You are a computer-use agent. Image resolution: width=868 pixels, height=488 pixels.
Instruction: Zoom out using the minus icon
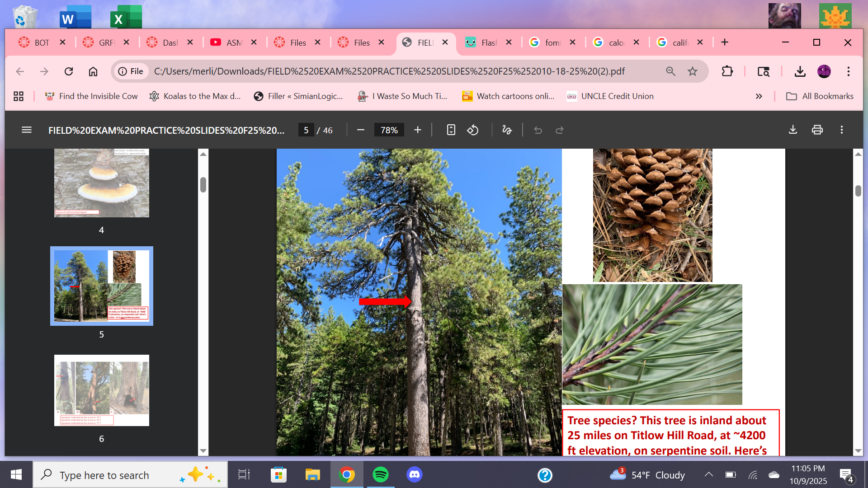tap(360, 130)
